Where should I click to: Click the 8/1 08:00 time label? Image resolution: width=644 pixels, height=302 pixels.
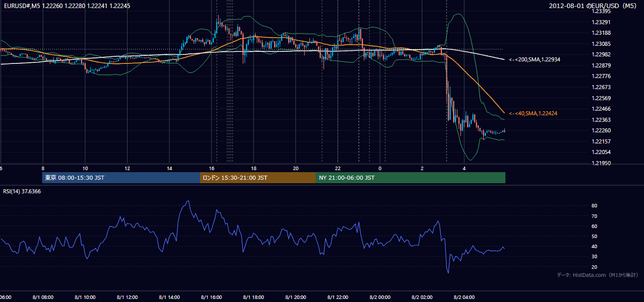[x=43, y=297]
